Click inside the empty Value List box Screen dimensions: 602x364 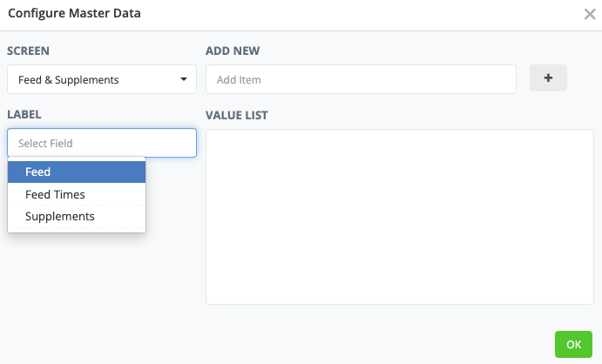pyautogui.click(x=399, y=217)
